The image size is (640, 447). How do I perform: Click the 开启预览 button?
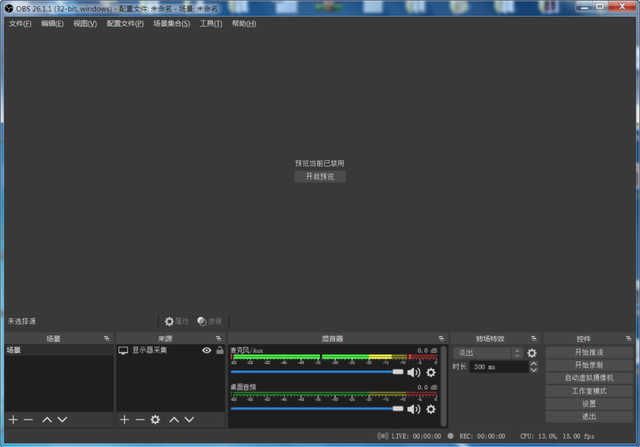pyautogui.click(x=320, y=176)
